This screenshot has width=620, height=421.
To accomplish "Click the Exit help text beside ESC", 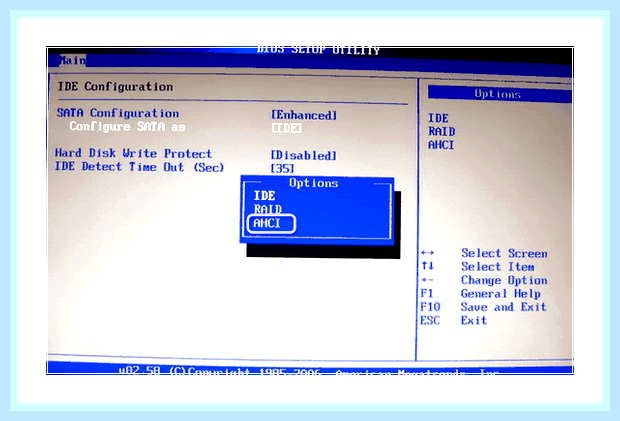I will pos(474,320).
